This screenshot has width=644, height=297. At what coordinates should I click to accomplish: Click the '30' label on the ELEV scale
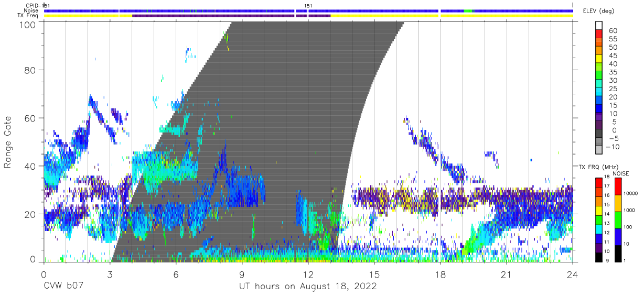(613, 81)
